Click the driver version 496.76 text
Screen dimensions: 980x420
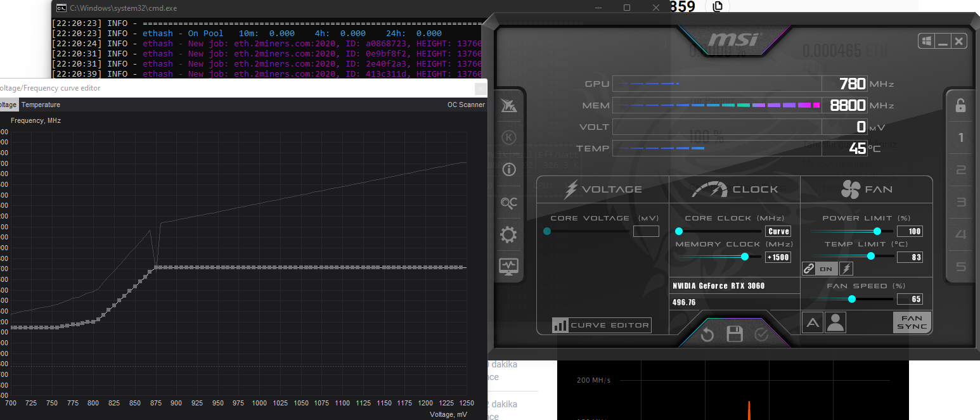[x=684, y=302]
